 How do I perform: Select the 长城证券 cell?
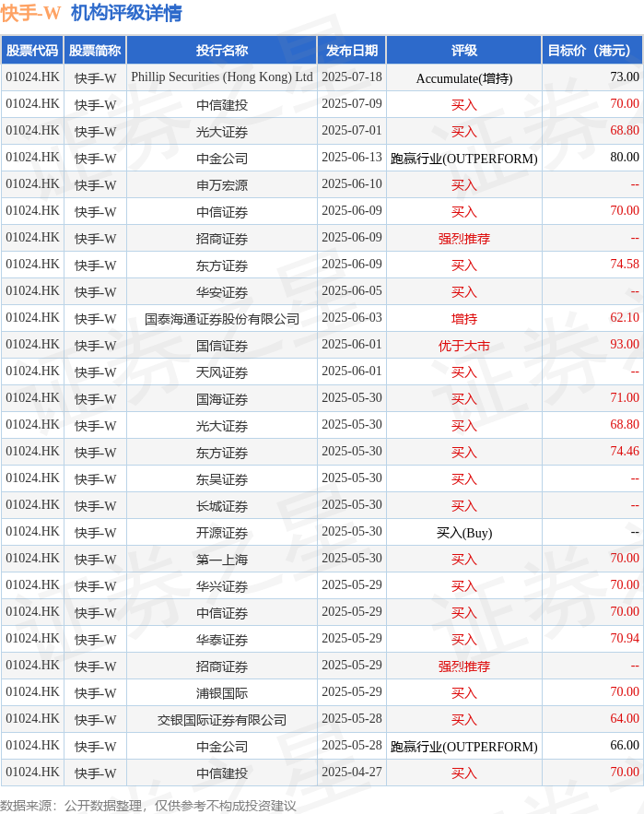click(x=222, y=506)
